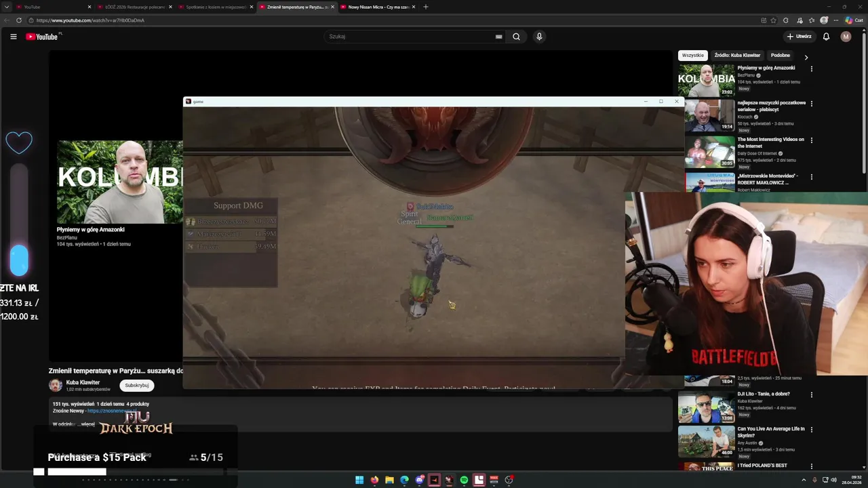Open options for Płyniemy w górę Amazonki video
The width and height of the screenshot is (868, 488).
pos(811,68)
